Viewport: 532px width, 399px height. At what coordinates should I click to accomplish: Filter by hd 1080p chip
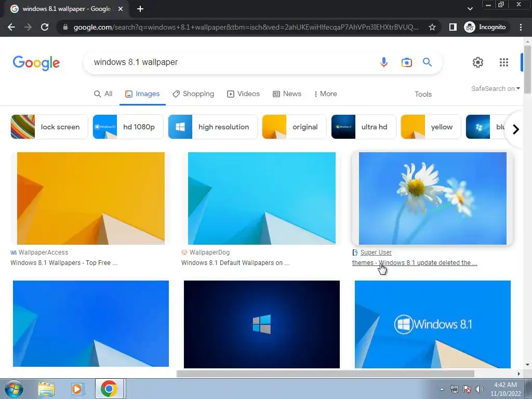tap(128, 127)
